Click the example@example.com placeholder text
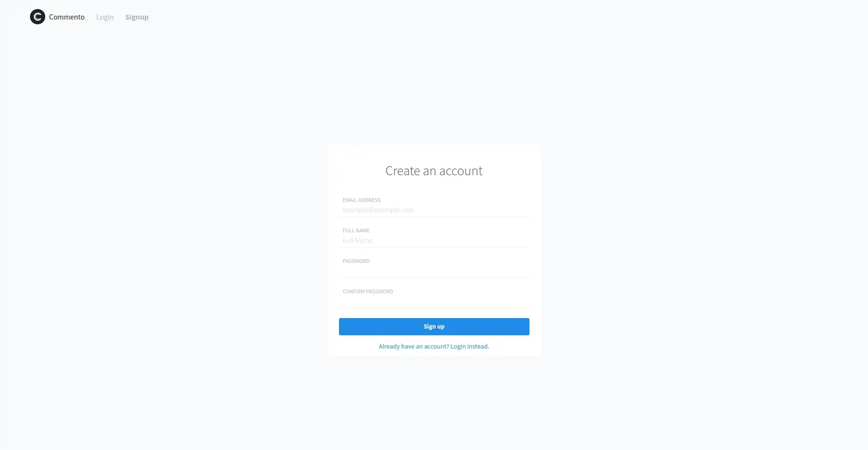The height and width of the screenshot is (450, 868). [378, 210]
